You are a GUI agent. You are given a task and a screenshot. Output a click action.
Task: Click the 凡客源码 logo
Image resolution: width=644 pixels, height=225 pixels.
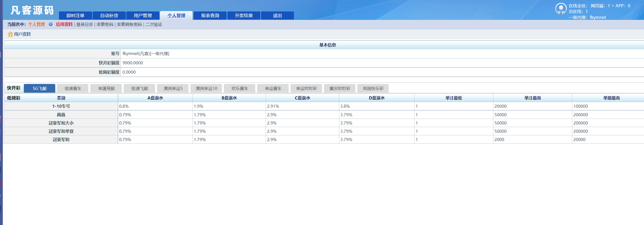32,10
